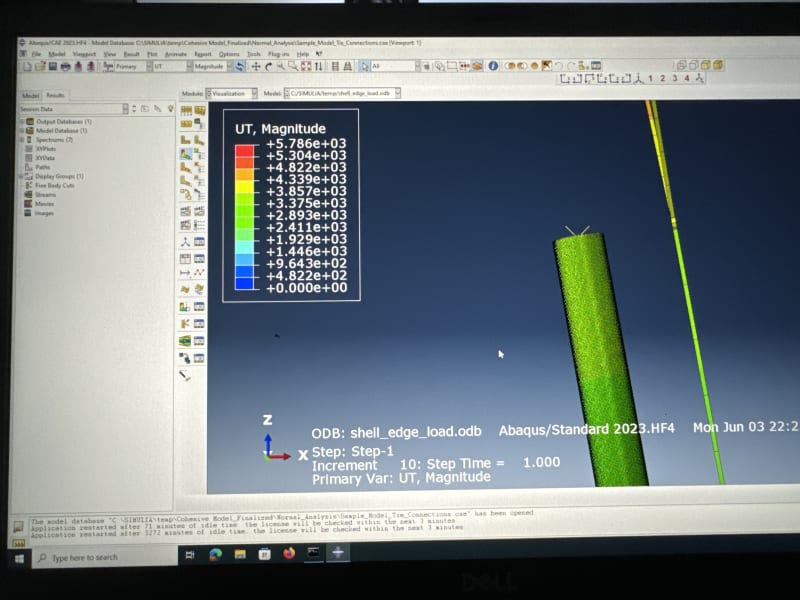Open the Plot menu

[152, 54]
